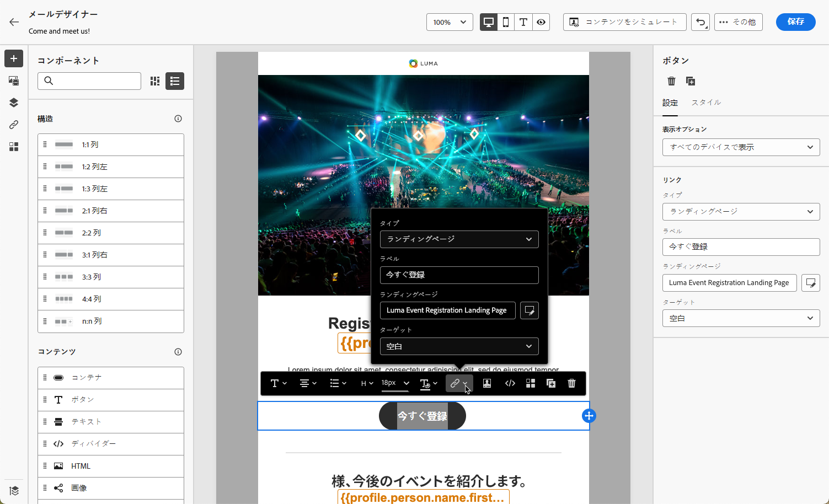Switch to mobile device view
This screenshot has height=504, width=829.
coord(506,22)
